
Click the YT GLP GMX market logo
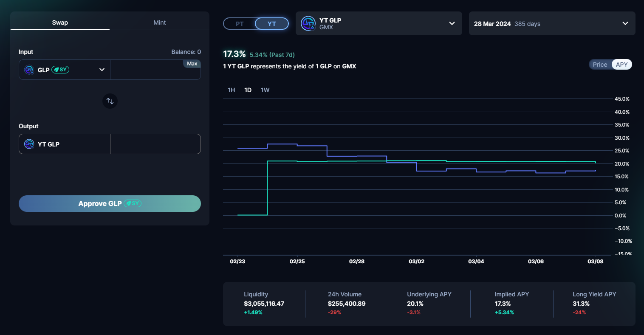click(308, 23)
